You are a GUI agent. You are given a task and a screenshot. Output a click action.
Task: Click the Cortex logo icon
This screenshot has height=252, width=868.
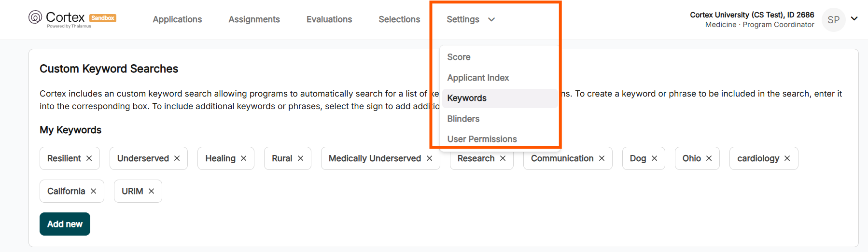tap(35, 17)
